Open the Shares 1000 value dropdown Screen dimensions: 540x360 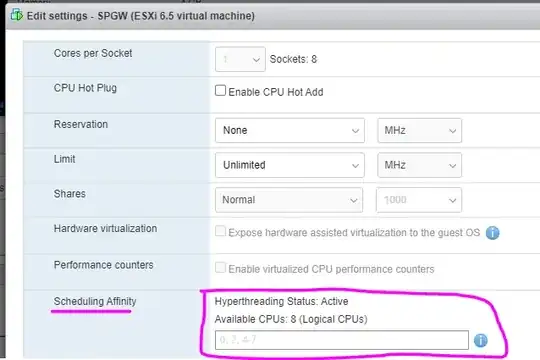pos(419,200)
